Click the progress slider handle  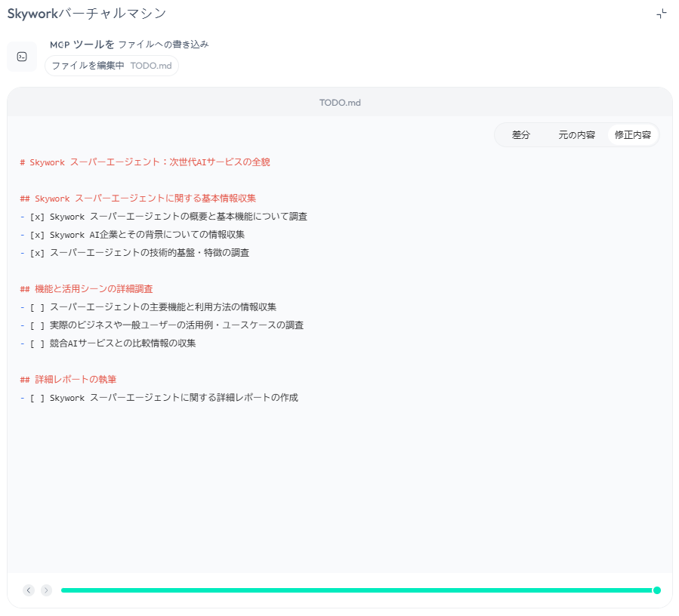pos(657,590)
